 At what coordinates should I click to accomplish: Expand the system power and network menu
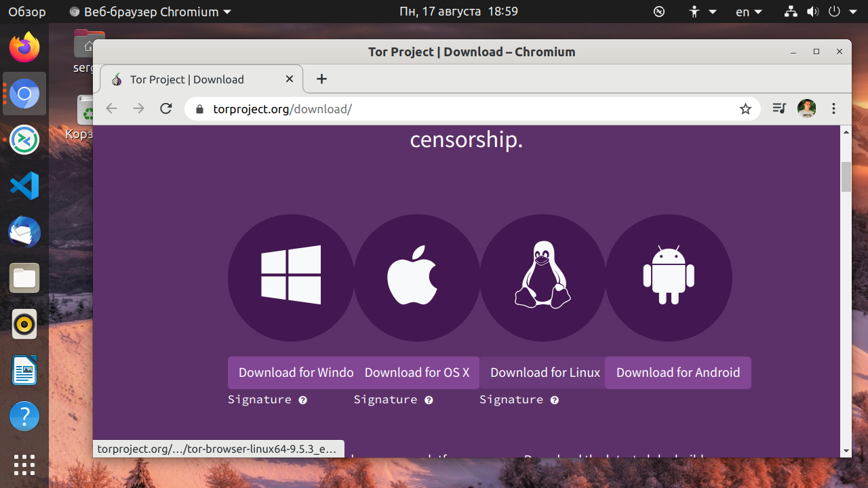pos(821,12)
